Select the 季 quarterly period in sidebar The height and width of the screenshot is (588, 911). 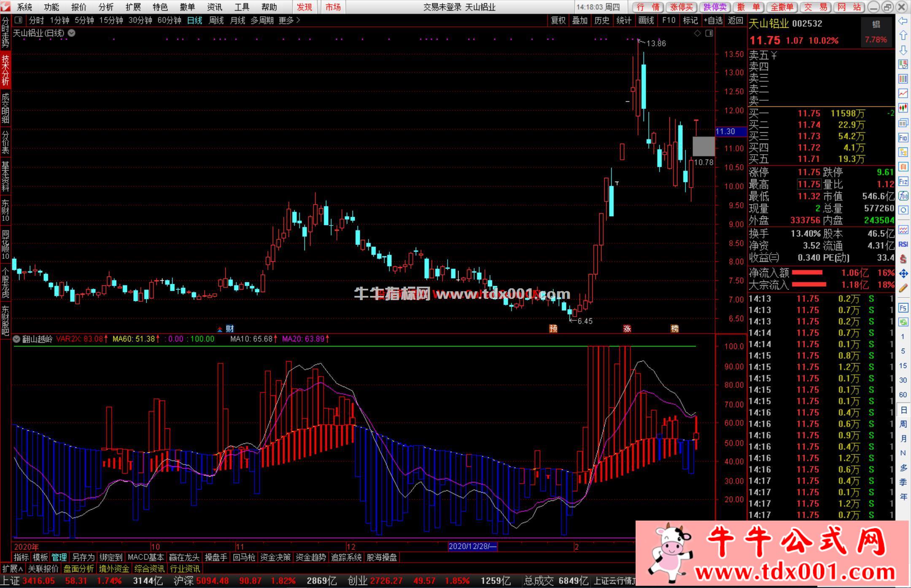(x=903, y=482)
